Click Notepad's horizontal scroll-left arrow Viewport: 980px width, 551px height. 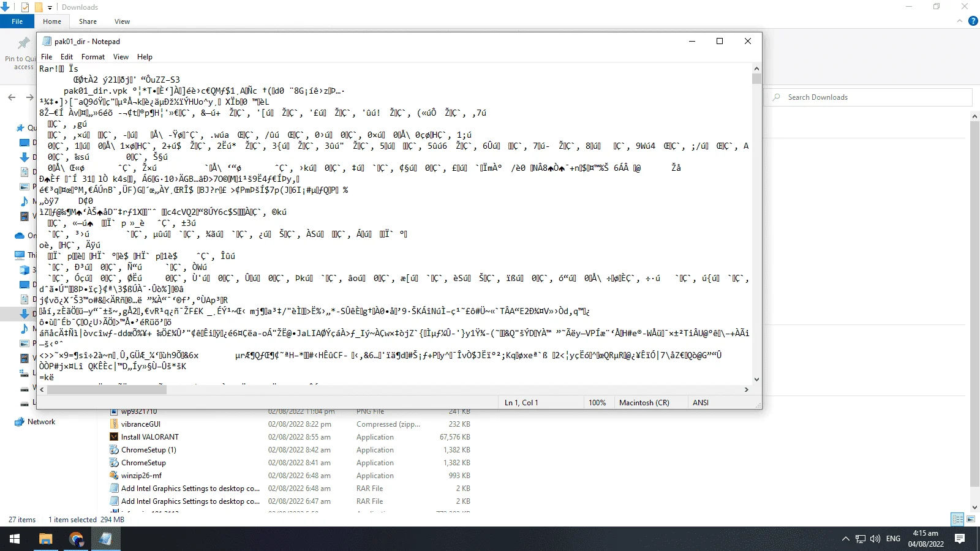42,389
